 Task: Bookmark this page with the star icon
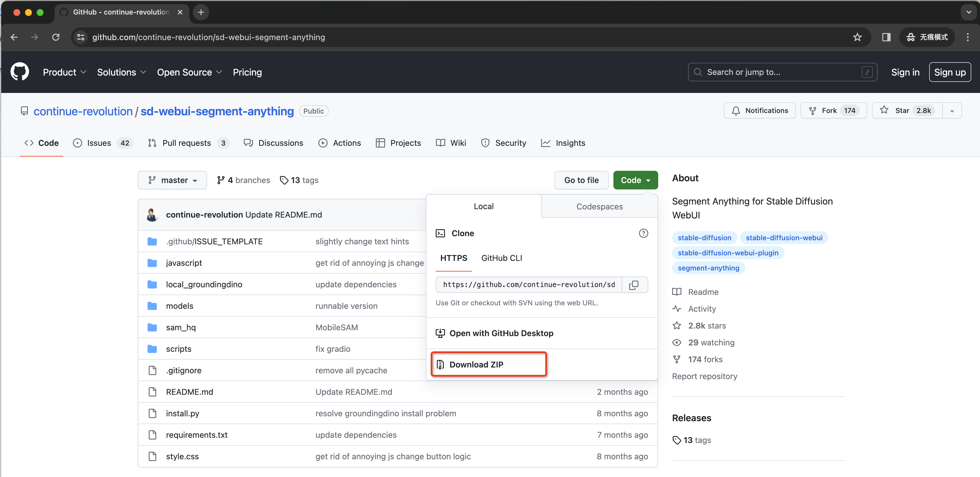click(x=857, y=37)
